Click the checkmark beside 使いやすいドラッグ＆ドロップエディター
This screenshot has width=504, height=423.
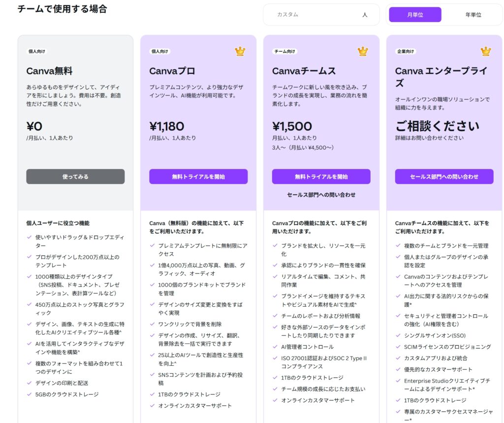(x=29, y=237)
